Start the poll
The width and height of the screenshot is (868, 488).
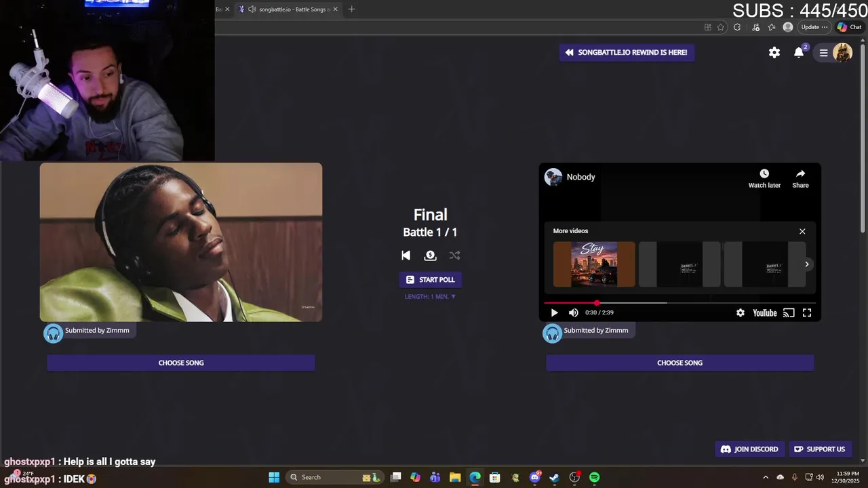point(430,279)
